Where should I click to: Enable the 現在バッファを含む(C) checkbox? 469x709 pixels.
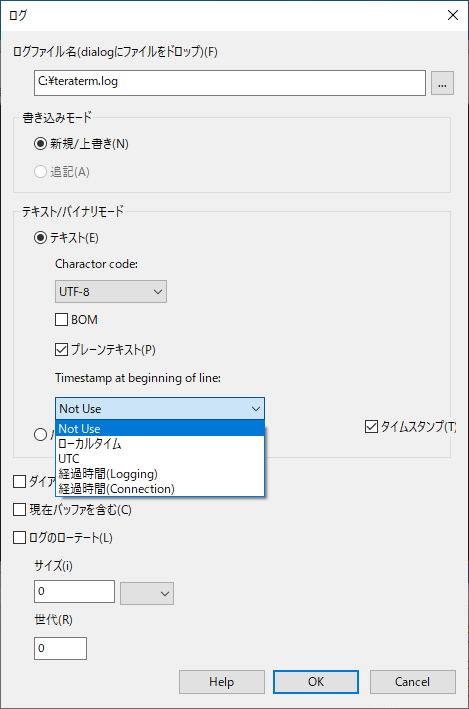coord(19,510)
